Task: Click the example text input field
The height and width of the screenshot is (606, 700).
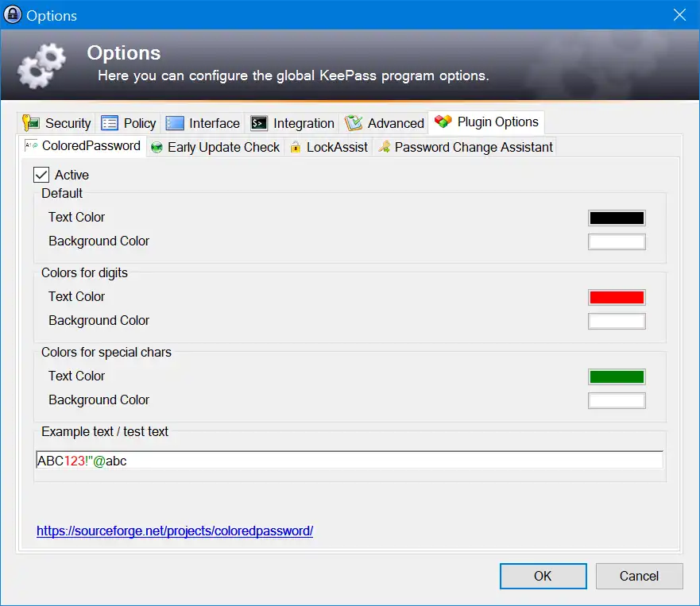Action: (x=350, y=460)
